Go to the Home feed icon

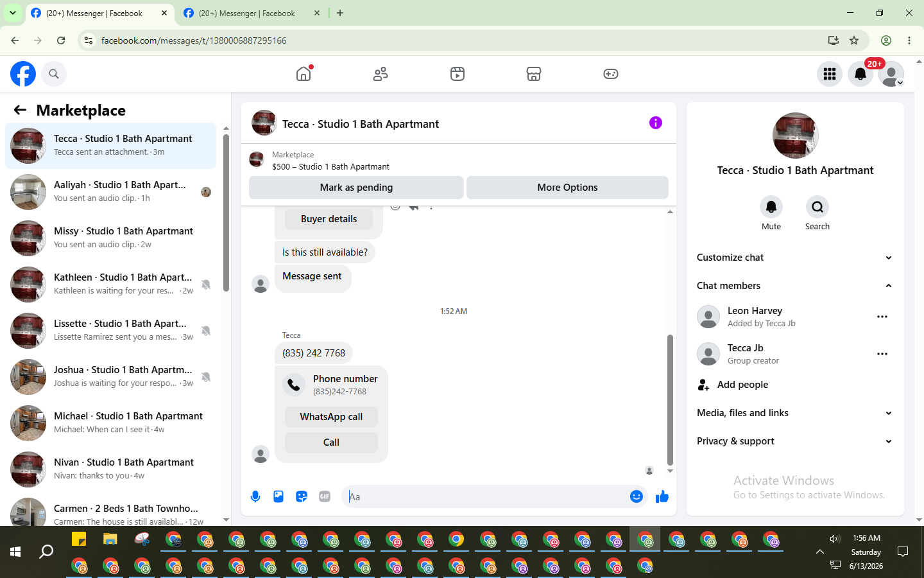click(304, 74)
